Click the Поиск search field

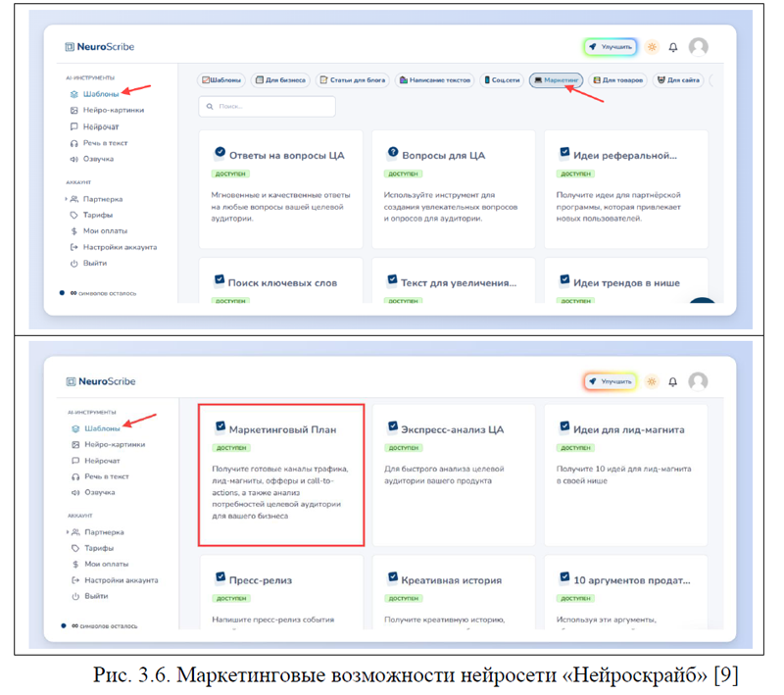coord(267,106)
